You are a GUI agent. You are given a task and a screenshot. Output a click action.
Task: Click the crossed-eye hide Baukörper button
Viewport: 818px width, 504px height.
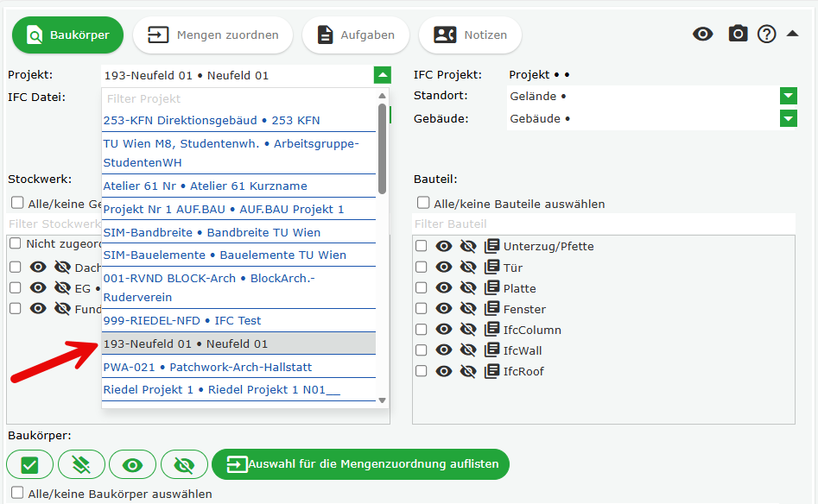coord(184,464)
